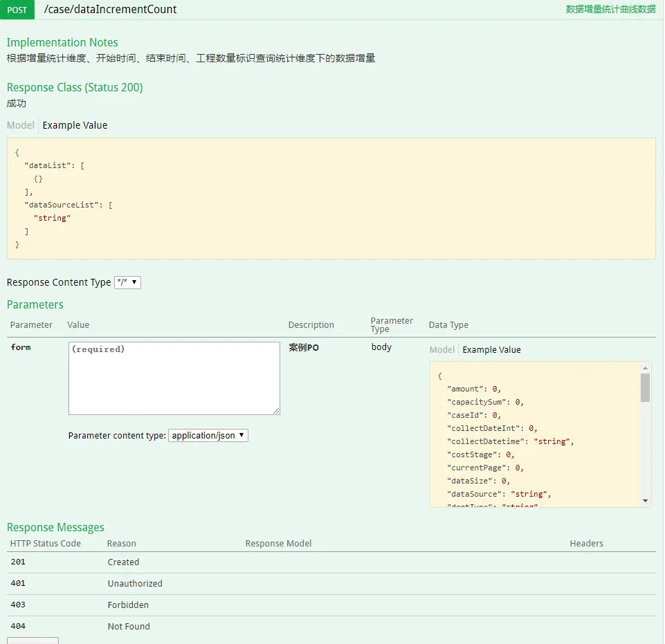Click the Chinese operation summary link at top right
665x644 pixels.
tap(610, 9)
